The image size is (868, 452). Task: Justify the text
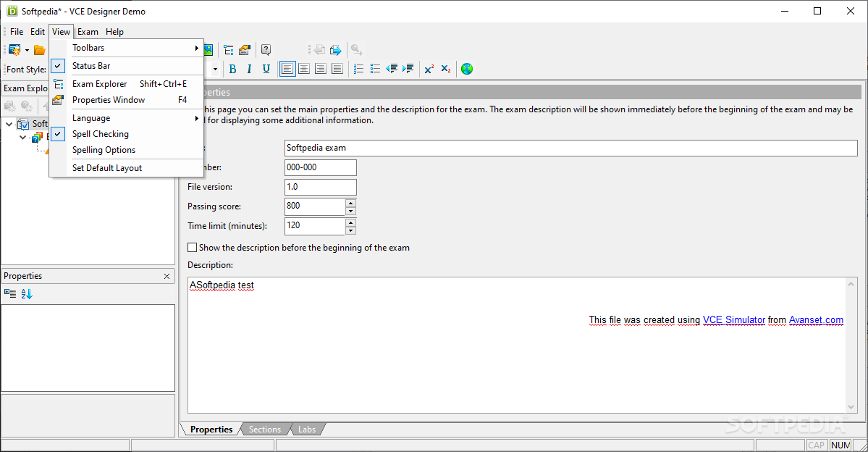(x=337, y=69)
